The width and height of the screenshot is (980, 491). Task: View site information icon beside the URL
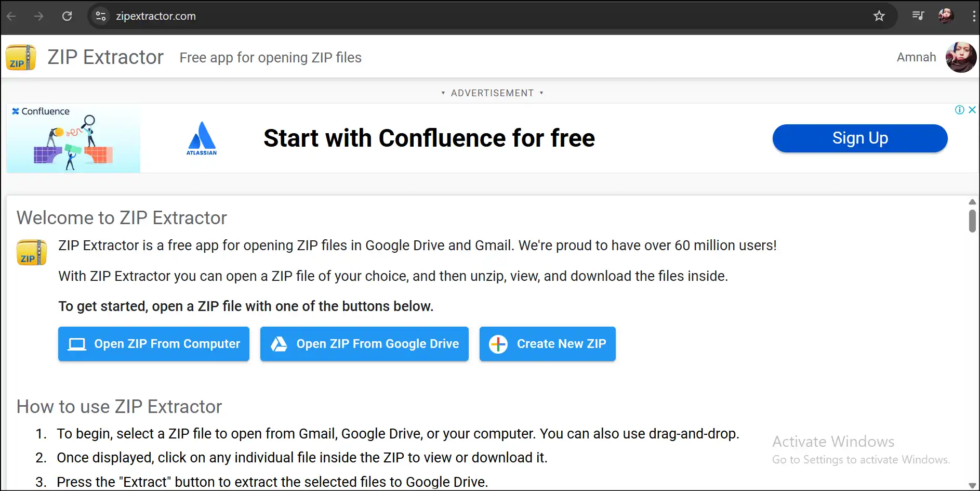pyautogui.click(x=101, y=16)
